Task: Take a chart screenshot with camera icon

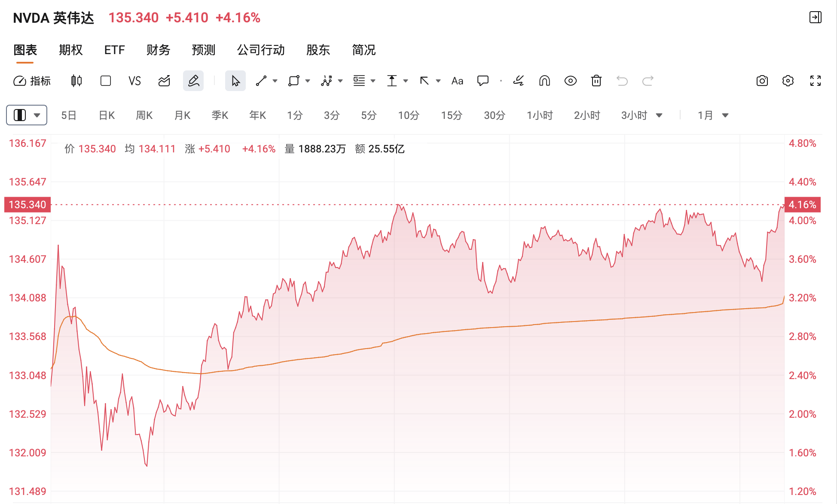Action: [762, 81]
